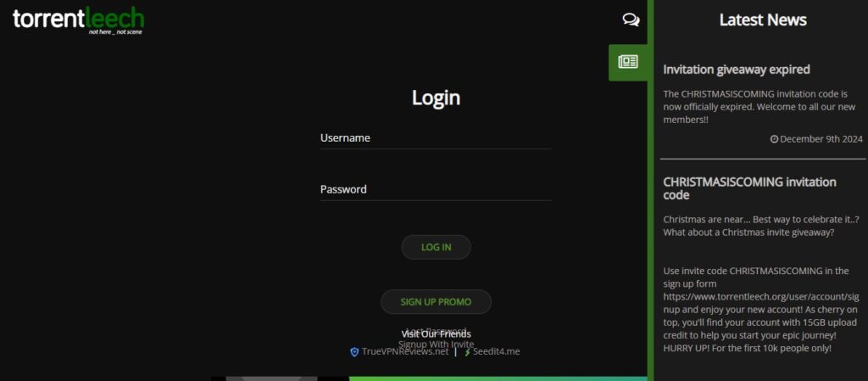
Task: Visit the TrueVPNReviews.net link
Action: 405,351
